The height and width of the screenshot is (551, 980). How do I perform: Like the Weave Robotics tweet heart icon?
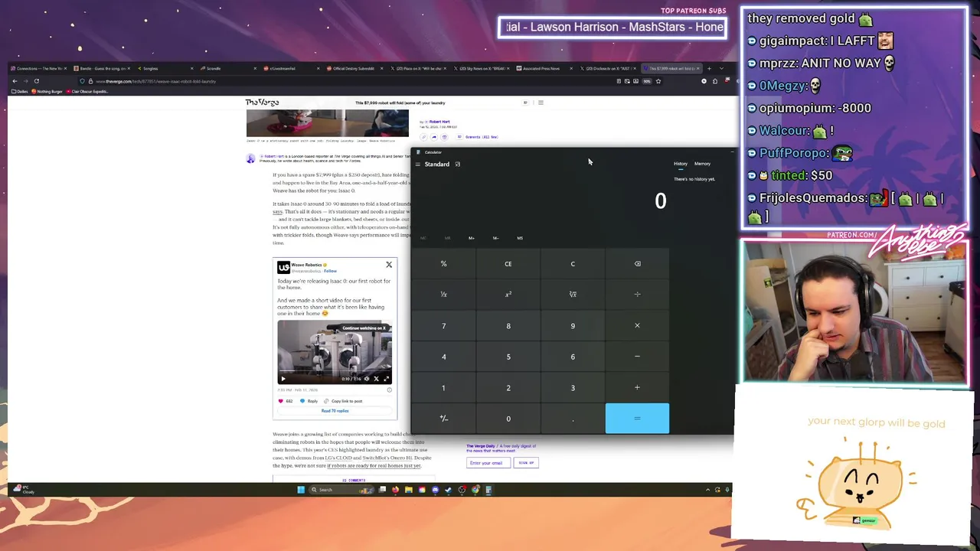[x=281, y=401]
